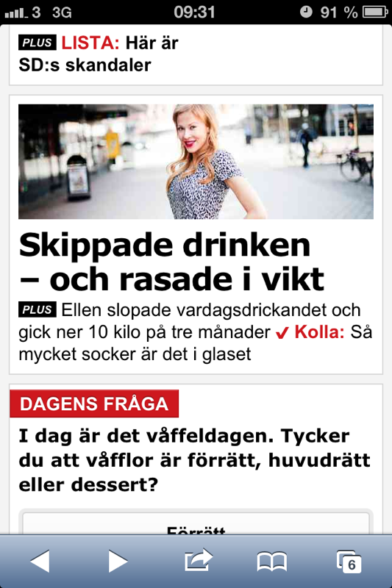This screenshot has width=392, height=588.
Task: Tap the signal strength bars indicator
Action: pyautogui.click(x=16, y=13)
